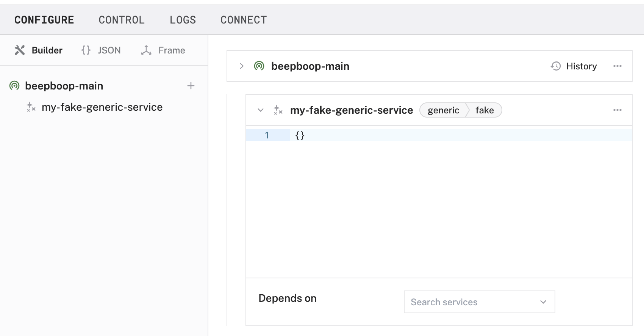
Task: Click the plus icon beside beepboop-main
Action: [x=191, y=86]
